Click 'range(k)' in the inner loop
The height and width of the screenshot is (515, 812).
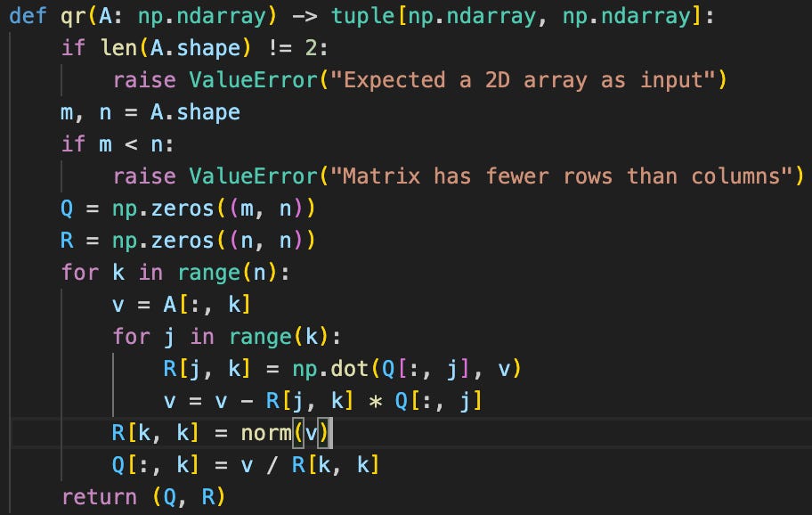(280, 338)
